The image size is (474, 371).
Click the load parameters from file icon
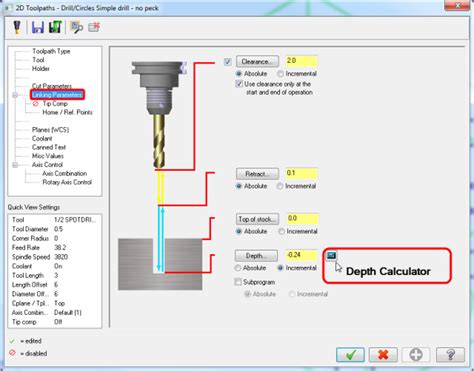coord(55,27)
